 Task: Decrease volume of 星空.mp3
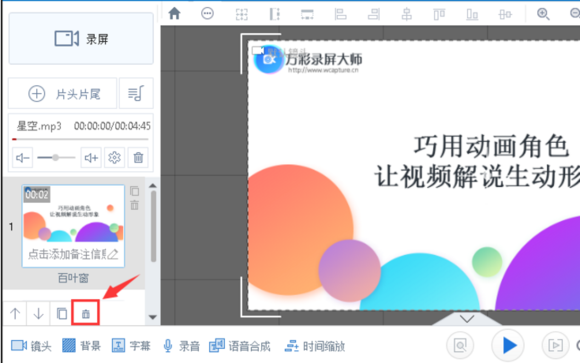(x=22, y=158)
